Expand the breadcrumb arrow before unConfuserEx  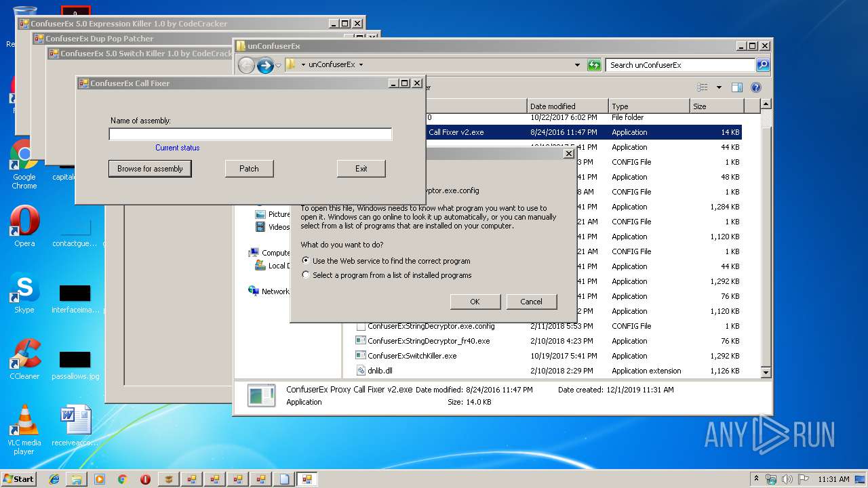point(302,65)
